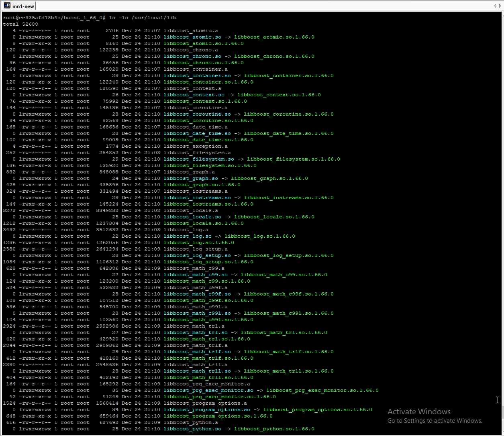Click the file name libboost_container.a

tap(196, 69)
